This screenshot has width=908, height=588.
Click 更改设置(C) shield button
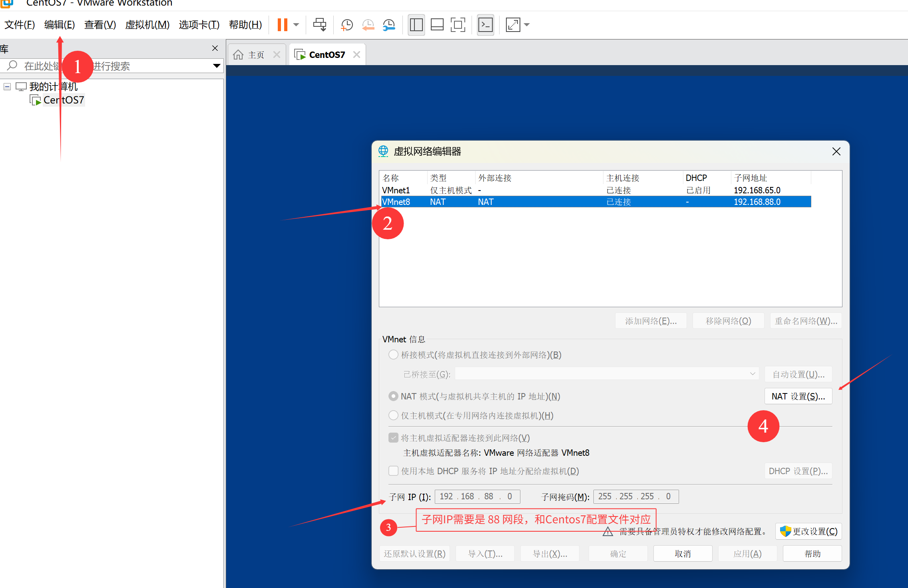[808, 531]
